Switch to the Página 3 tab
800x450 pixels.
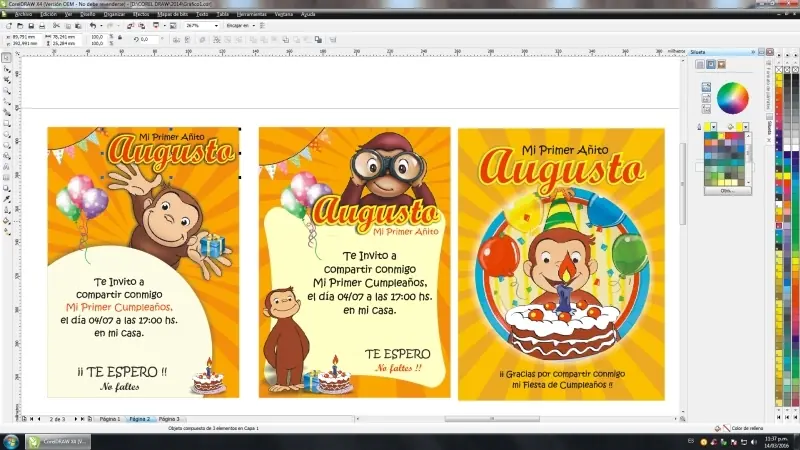click(x=169, y=419)
